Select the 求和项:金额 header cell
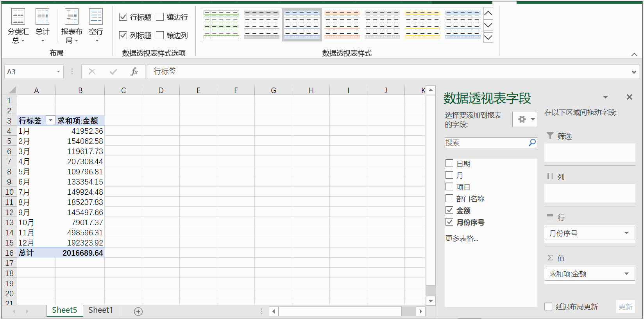The image size is (644, 319). 80,120
